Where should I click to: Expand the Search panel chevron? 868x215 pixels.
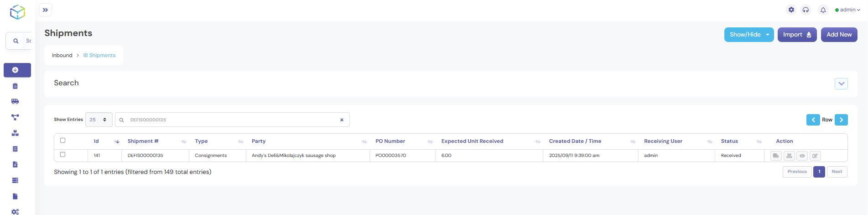tap(841, 84)
